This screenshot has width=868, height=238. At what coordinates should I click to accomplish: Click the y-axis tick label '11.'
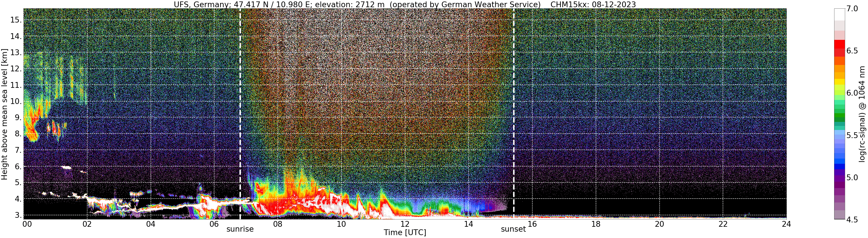16,85
